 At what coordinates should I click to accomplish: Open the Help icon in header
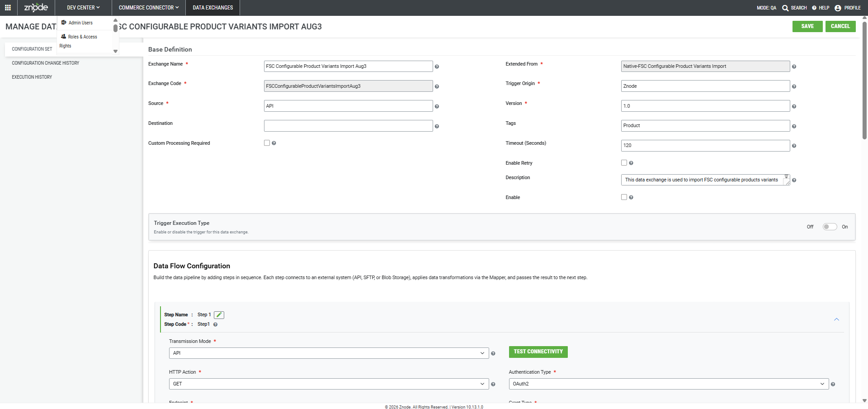(814, 8)
